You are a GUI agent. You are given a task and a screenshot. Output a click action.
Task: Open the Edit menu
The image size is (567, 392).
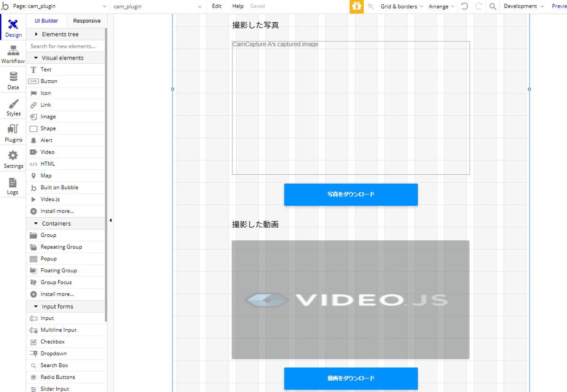click(x=216, y=6)
